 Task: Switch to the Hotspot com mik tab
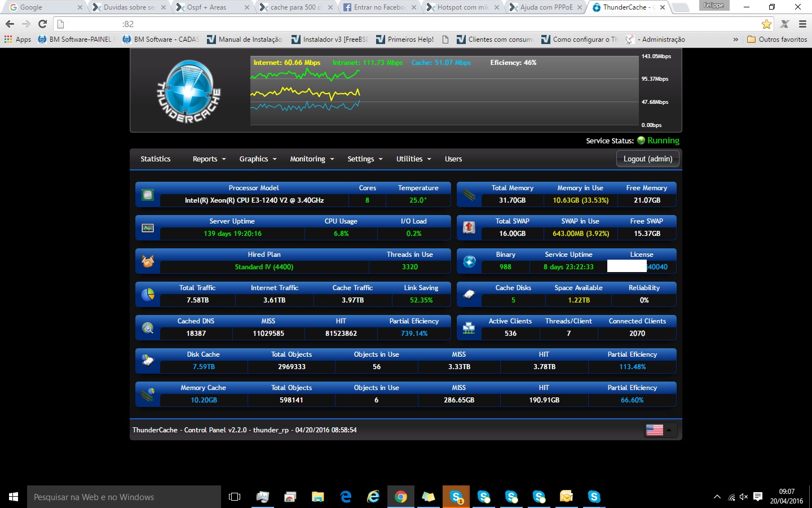461,7
